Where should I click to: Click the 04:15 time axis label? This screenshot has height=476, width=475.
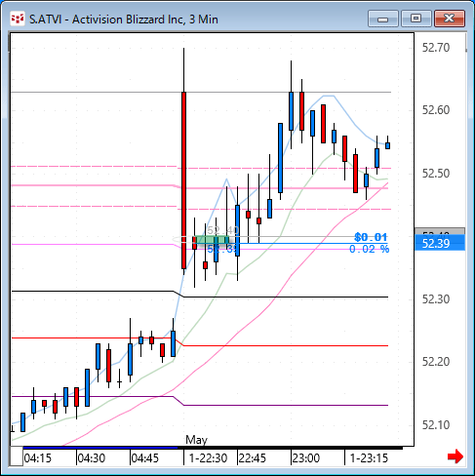pos(38,458)
